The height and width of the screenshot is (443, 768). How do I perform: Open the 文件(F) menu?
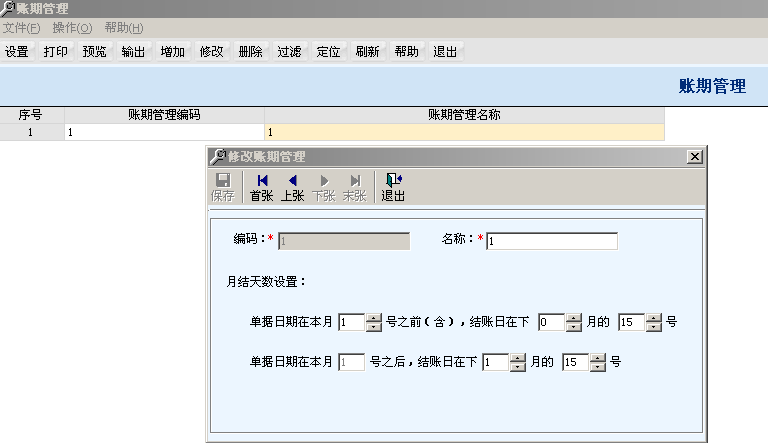pos(21,28)
